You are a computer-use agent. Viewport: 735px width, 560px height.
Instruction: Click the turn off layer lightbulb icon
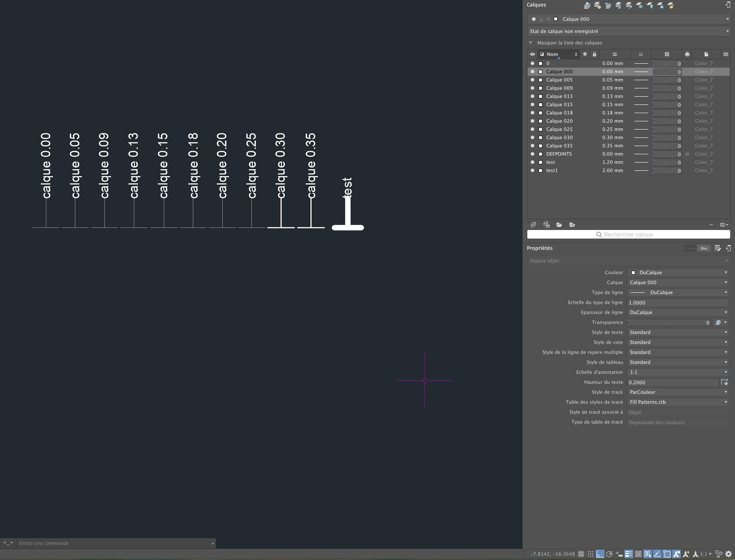click(650, 5)
